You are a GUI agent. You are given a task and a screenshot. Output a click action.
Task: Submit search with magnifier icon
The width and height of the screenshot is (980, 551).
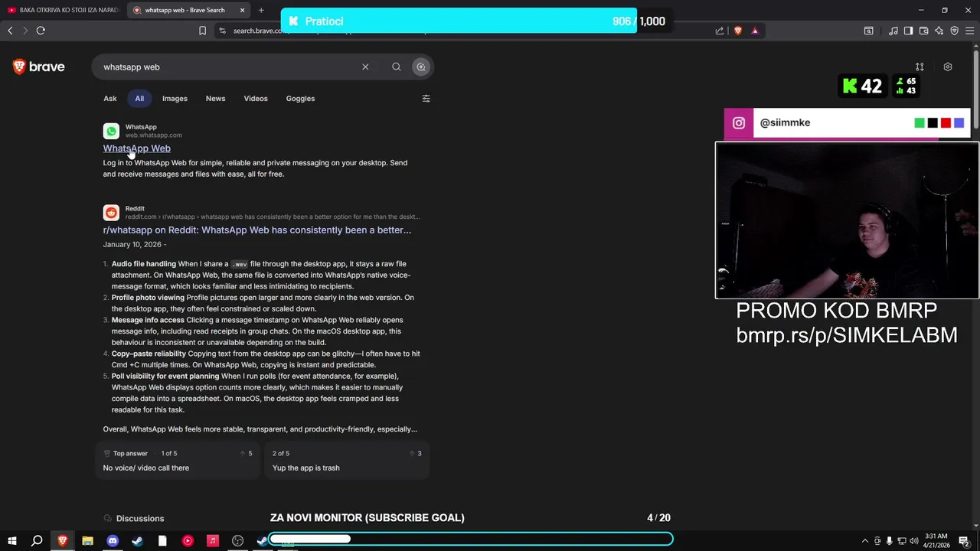(x=397, y=67)
